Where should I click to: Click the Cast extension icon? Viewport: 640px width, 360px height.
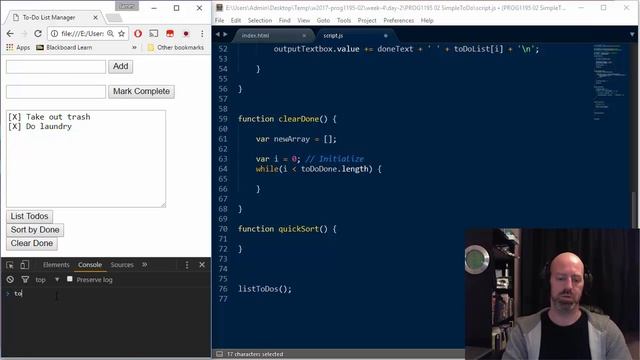tap(154, 33)
